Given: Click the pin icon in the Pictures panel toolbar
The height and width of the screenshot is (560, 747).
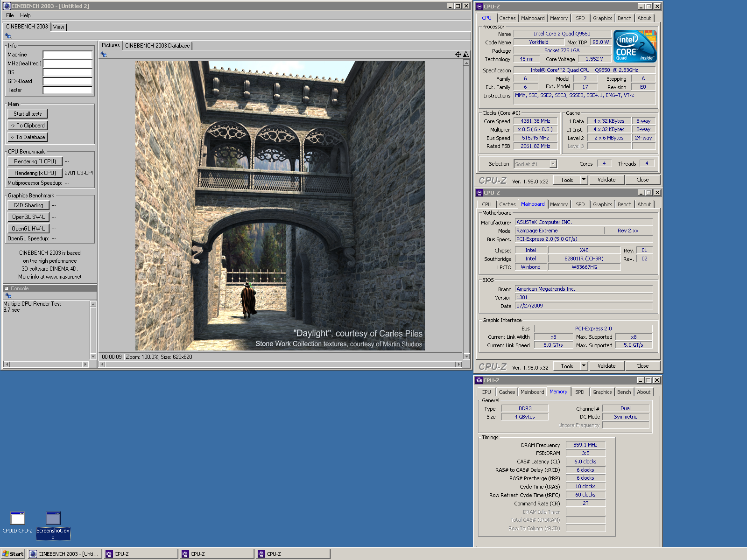Looking at the screenshot, I should point(104,55).
